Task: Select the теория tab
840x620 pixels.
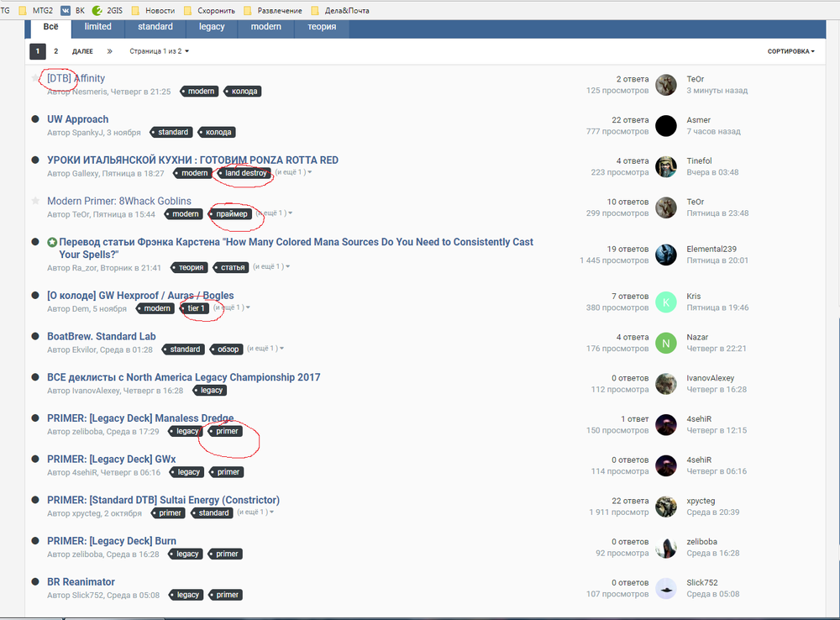Action: coord(321,27)
